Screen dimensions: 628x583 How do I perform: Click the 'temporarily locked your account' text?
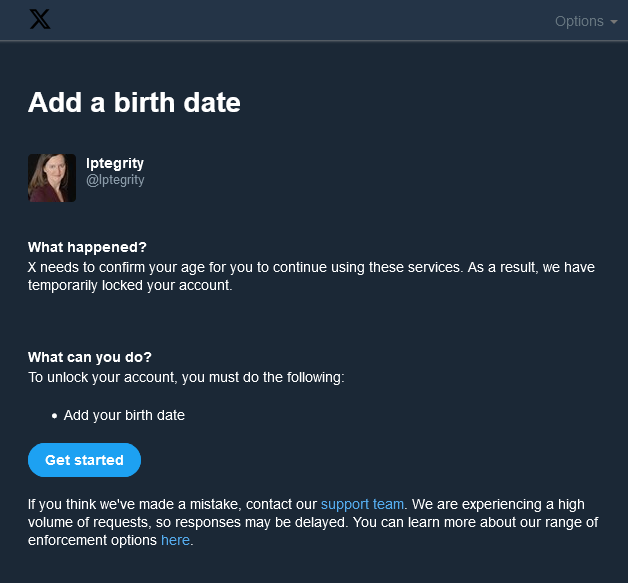tap(130, 285)
